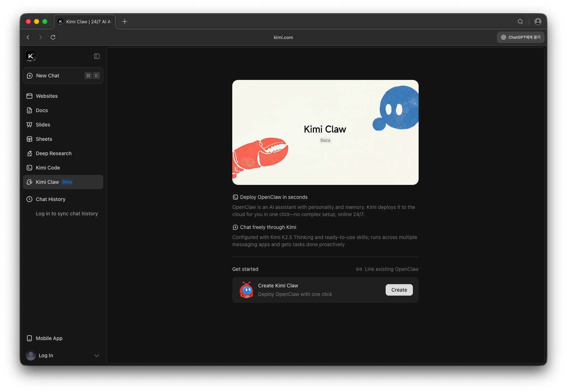Image resolution: width=567 pixels, height=392 pixels.
Task: Reload the page
Action: (x=53, y=37)
